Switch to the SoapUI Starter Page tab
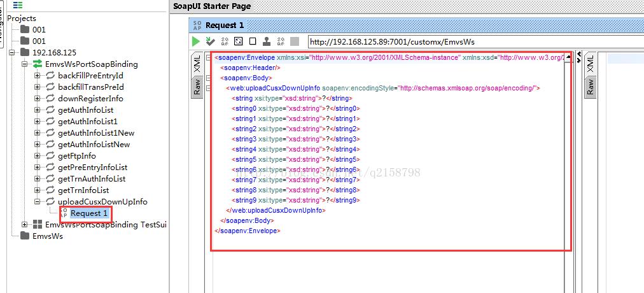The image size is (644, 293). pyautogui.click(x=211, y=6)
